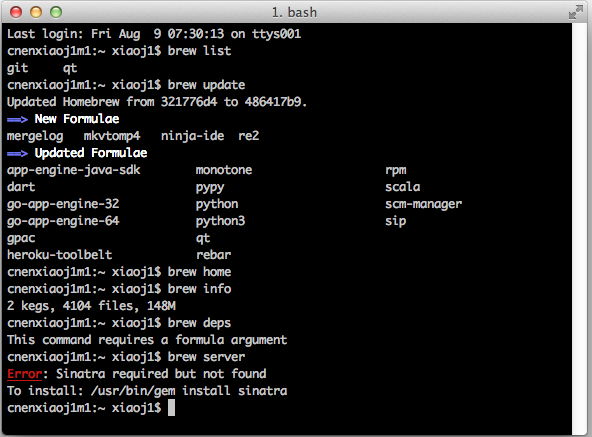
Task: Click the fullscreen arrows icon in title bar
Action: click(x=576, y=12)
